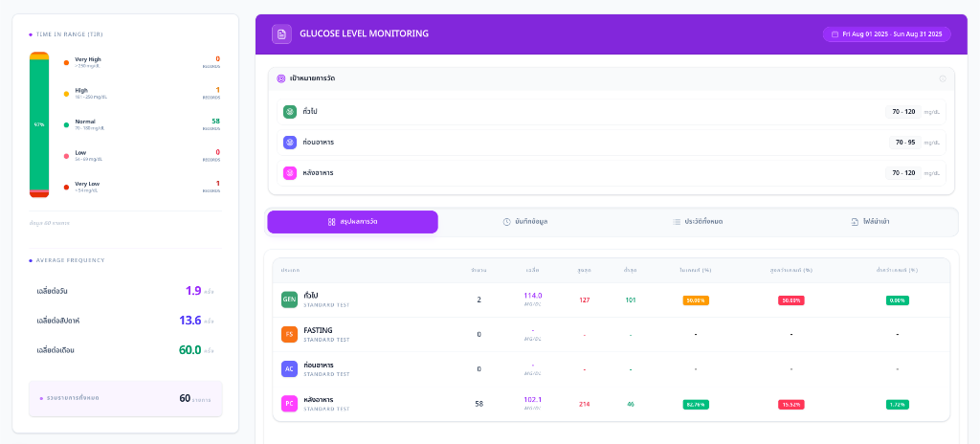
Task: Click the GEN badge in the summary table
Action: pos(289,300)
